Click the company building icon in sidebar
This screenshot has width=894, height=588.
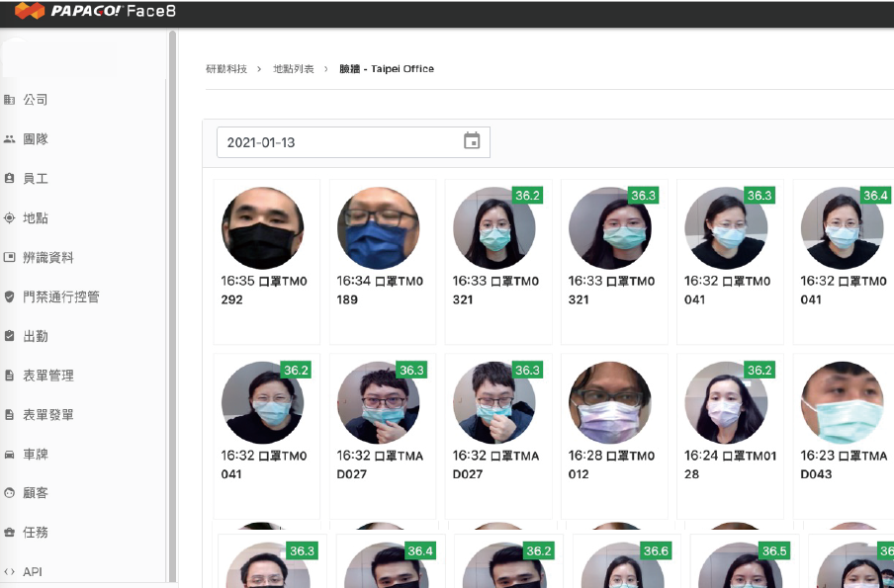(9, 100)
